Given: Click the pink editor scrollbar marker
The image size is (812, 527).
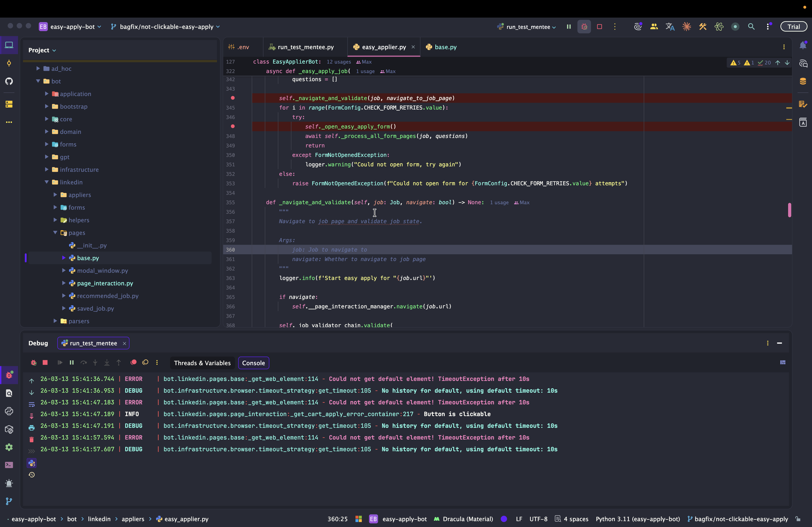Looking at the screenshot, I should click(789, 210).
